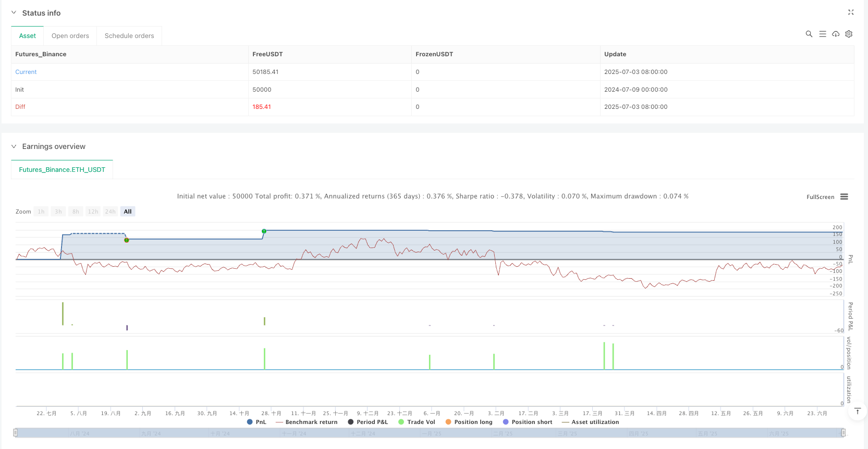This screenshot has height=449, width=868.
Task: Toggle Trade Vol legend item
Action: click(x=417, y=422)
